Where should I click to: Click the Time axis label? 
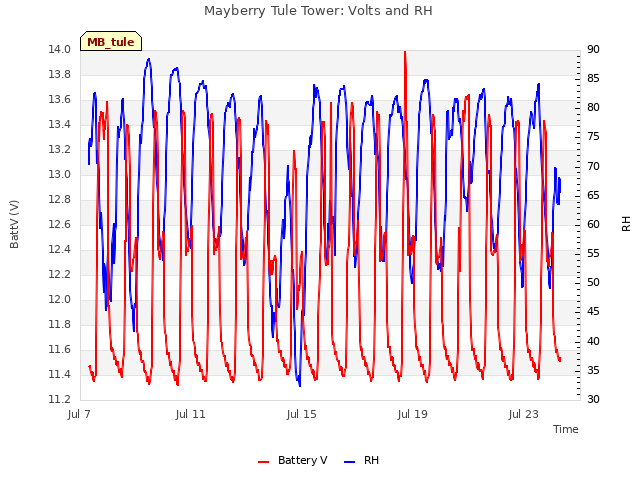pyautogui.click(x=566, y=429)
